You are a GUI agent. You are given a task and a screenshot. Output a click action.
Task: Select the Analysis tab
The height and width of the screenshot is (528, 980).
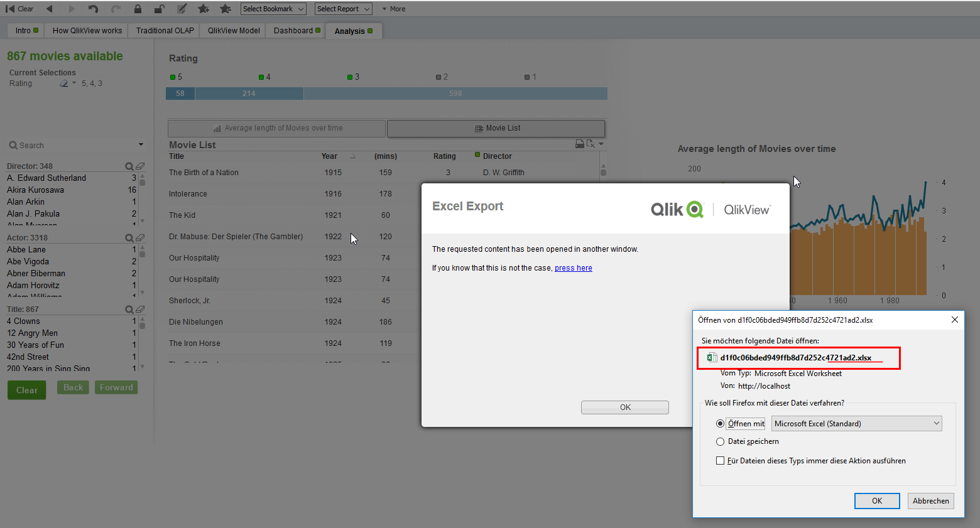coord(354,31)
